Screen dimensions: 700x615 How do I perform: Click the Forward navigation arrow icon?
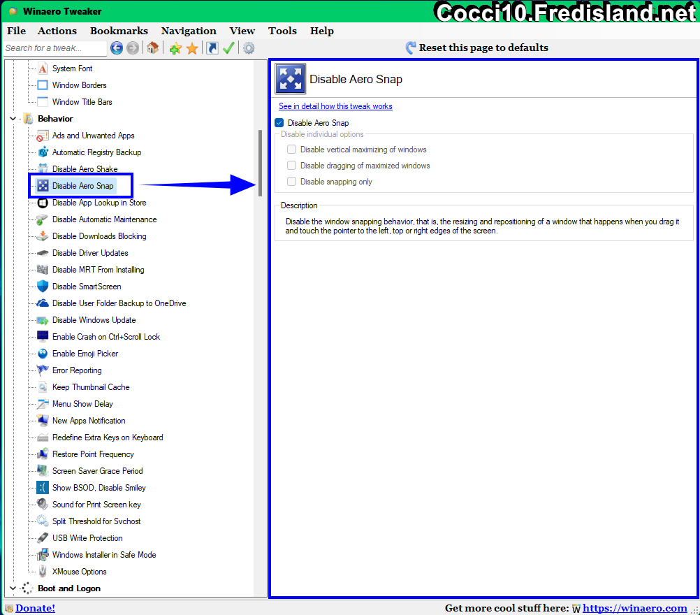coord(133,48)
